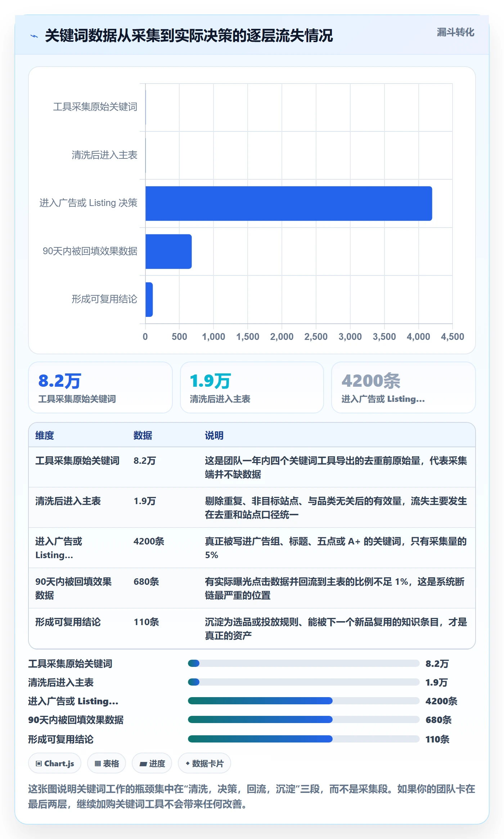Click the 8.2万 cell in the table
Viewport: 504px width, 839px height.
(145, 461)
